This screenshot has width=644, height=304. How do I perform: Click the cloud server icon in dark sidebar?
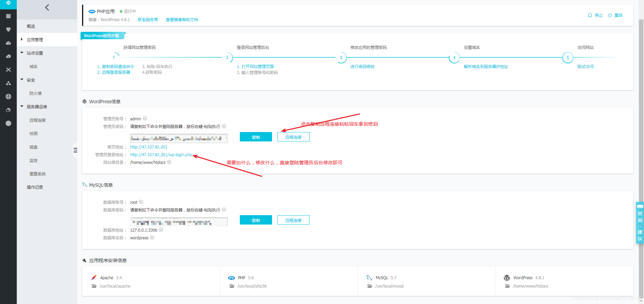8,43
